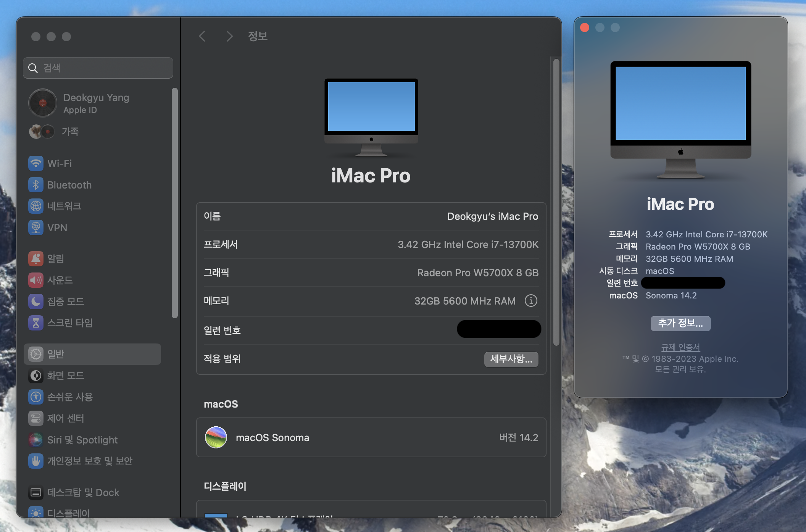Open the 집중 모드 moon icon
Screen dimensions: 806x532
click(36, 301)
